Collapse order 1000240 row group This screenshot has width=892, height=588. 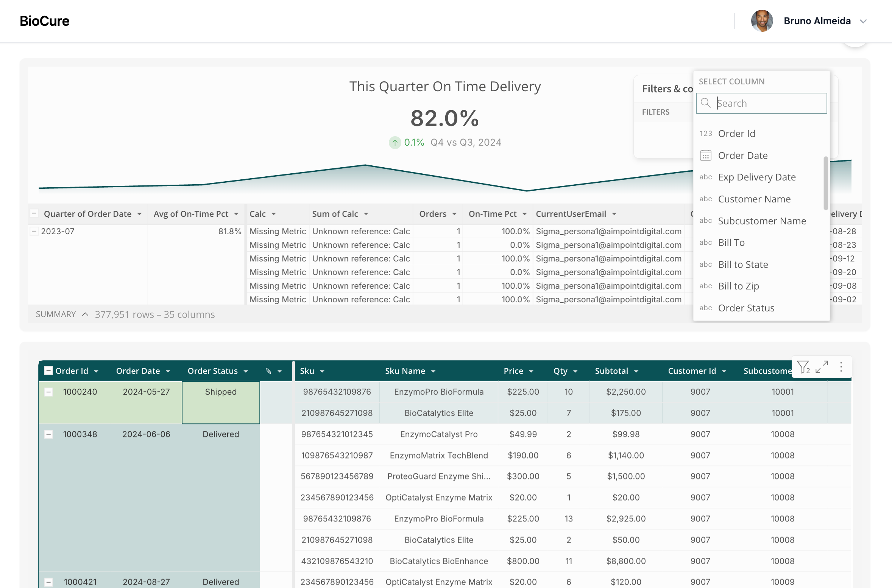[48, 392]
